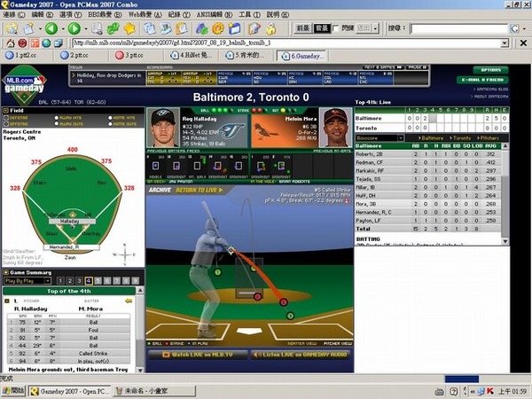Click the 背景 background color button
The width and height of the screenshot is (532, 399).
coord(321,28)
